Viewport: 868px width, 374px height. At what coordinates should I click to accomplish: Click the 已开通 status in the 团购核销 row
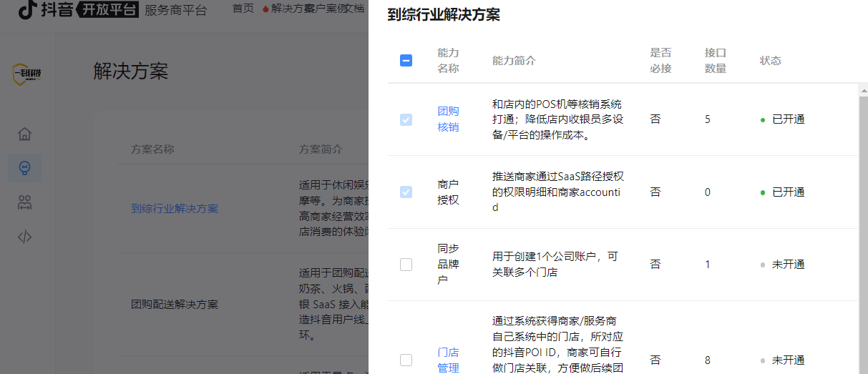click(x=782, y=119)
